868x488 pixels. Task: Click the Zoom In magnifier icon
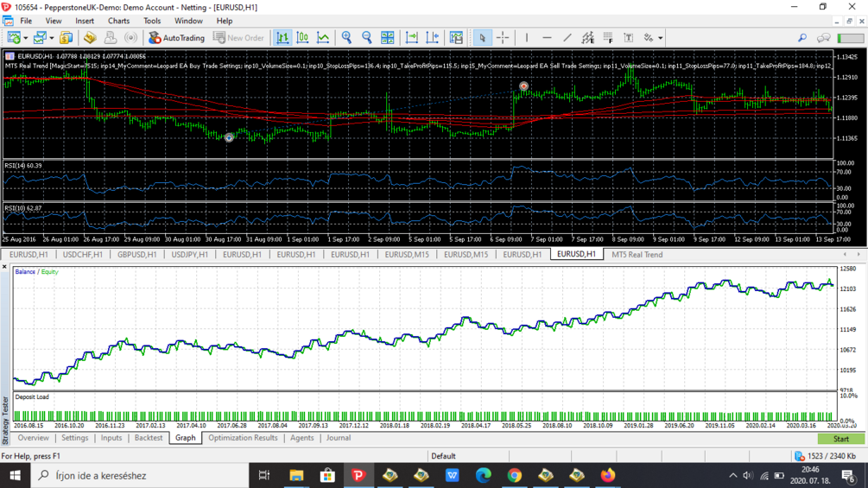(346, 38)
